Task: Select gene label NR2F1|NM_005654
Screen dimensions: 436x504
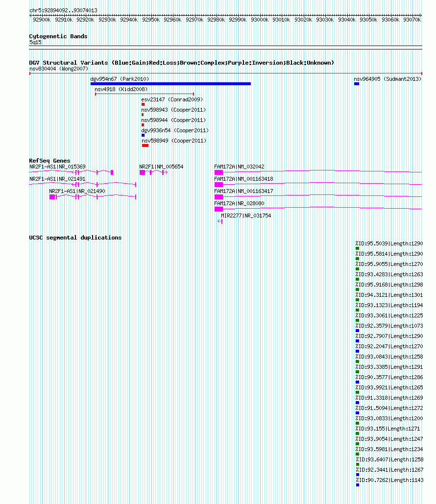Action: coord(161,167)
